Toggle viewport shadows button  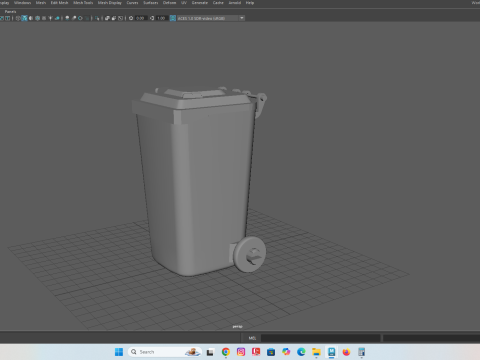point(57,18)
